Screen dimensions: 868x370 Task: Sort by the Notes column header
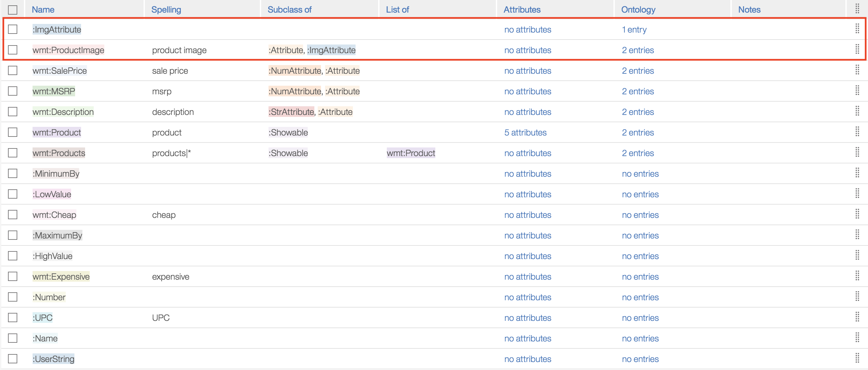(x=749, y=9)
